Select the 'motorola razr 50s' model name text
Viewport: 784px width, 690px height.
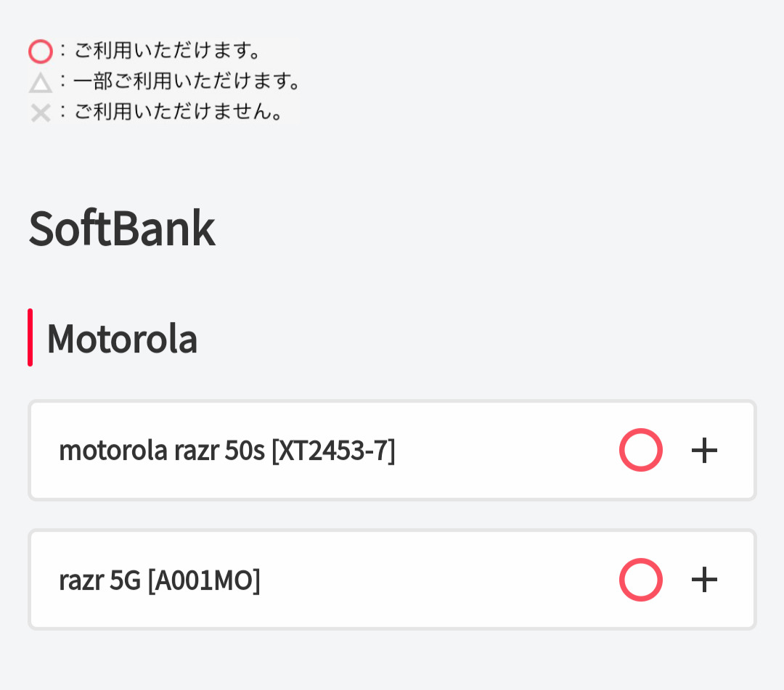click(x=161, y=451)
